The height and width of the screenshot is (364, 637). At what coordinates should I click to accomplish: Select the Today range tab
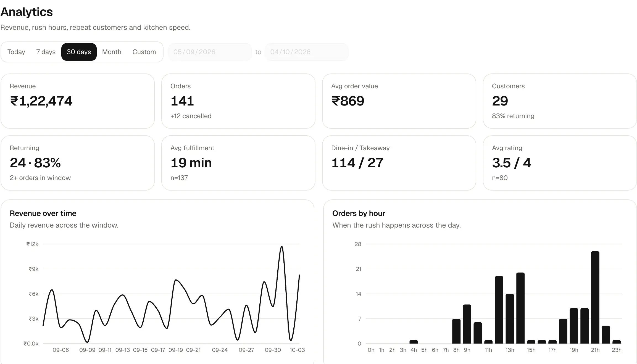coord(16,52)
